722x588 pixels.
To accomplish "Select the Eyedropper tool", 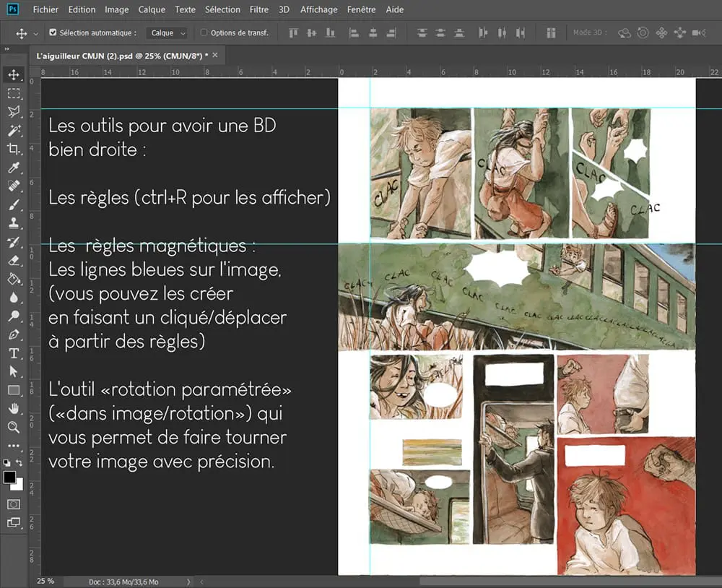I will point(13,168).
